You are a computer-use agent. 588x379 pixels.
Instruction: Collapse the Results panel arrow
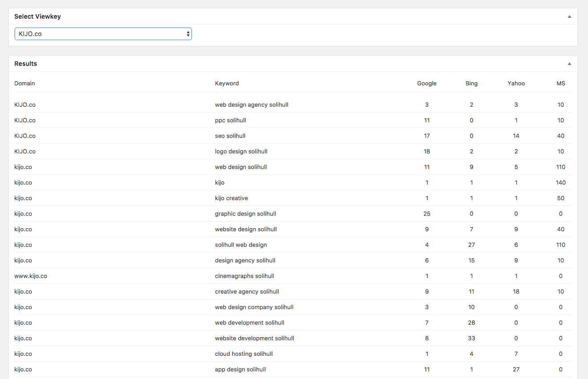click(x=569, y=64)
